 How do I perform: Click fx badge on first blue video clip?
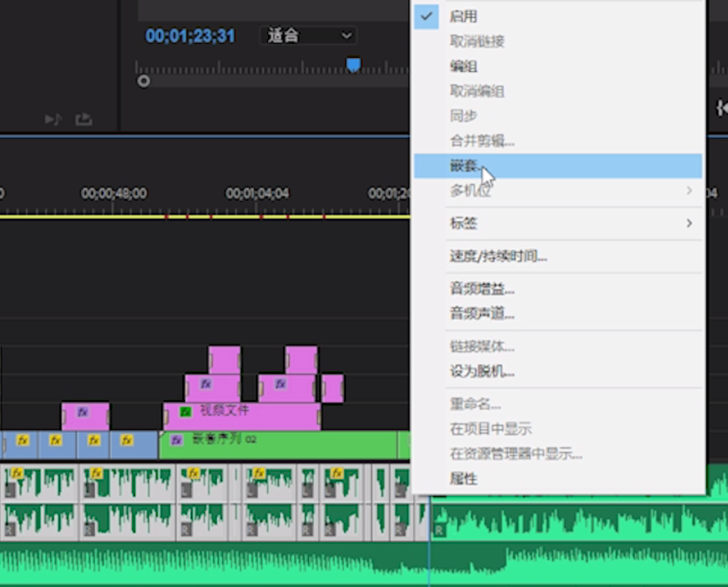tap(22, 440)
